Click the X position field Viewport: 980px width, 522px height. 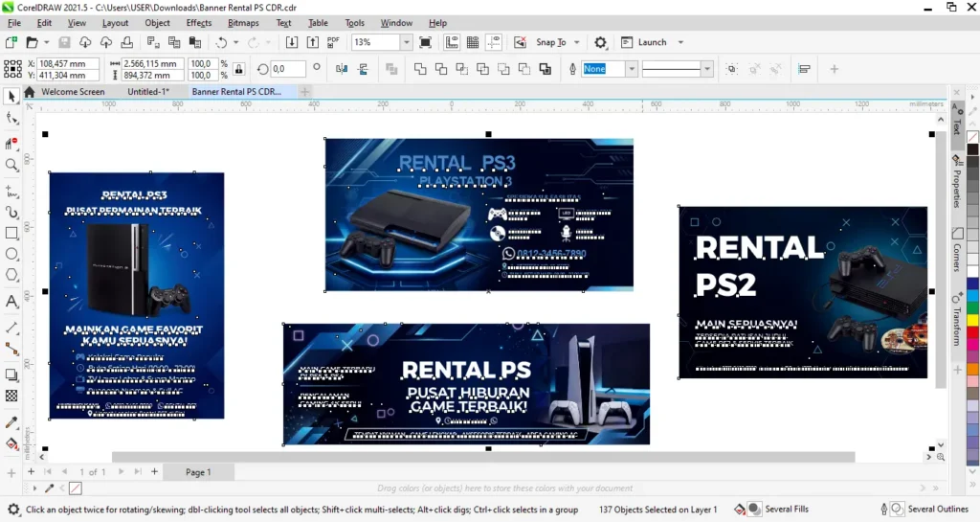[68, 64]
